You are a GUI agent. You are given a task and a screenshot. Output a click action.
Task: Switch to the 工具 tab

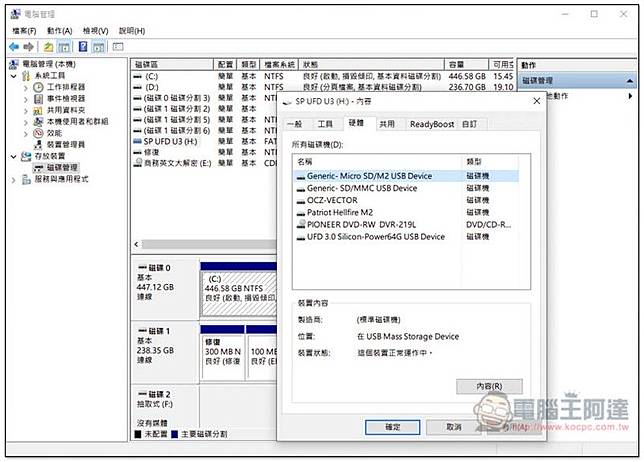pos(325,124)
